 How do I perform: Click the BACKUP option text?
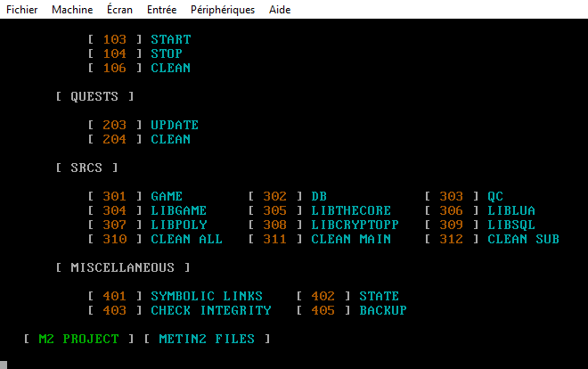coord(383,310)
